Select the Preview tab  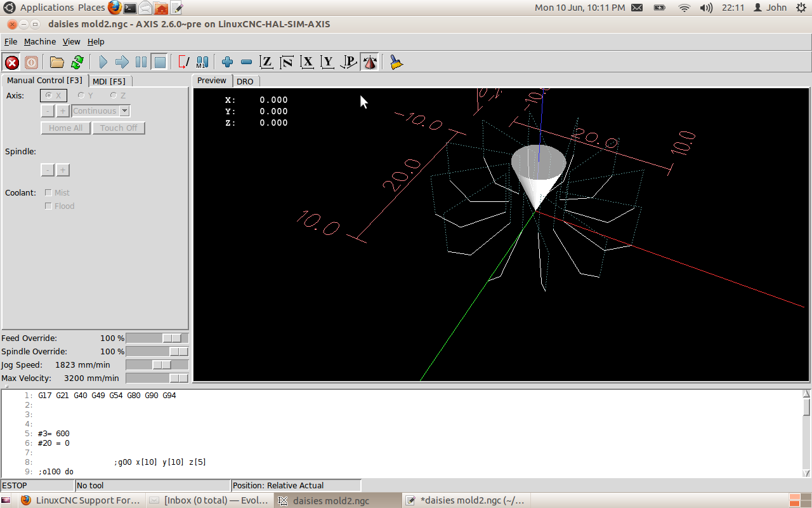pos(212,81)
